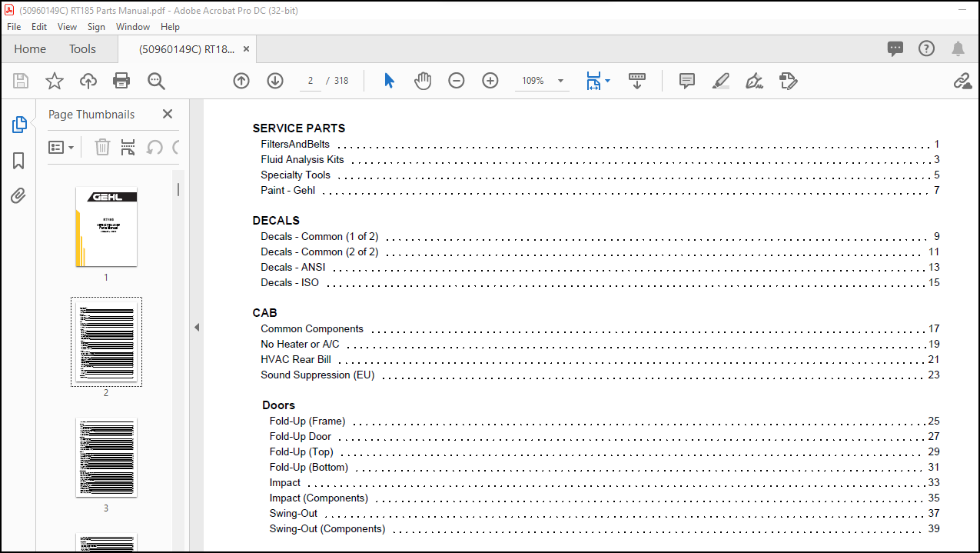This screenshot has height=553, width=980.
Task: Click the Impact (Components) entry
Action: point(319,498)
